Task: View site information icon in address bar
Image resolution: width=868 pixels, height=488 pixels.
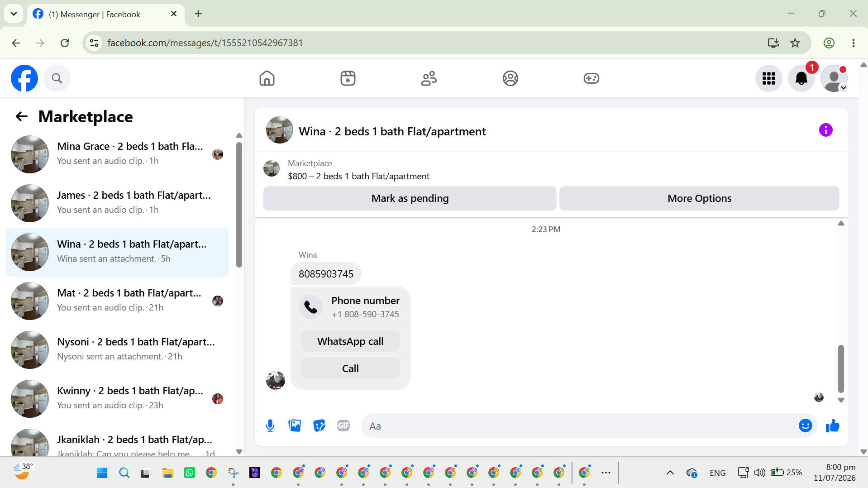Action: coord(94,43)
